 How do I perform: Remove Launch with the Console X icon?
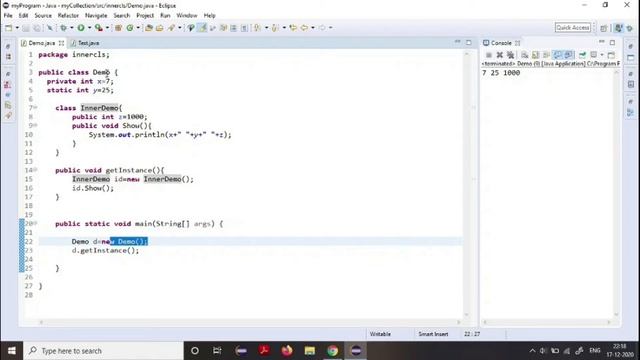point(500,55)
